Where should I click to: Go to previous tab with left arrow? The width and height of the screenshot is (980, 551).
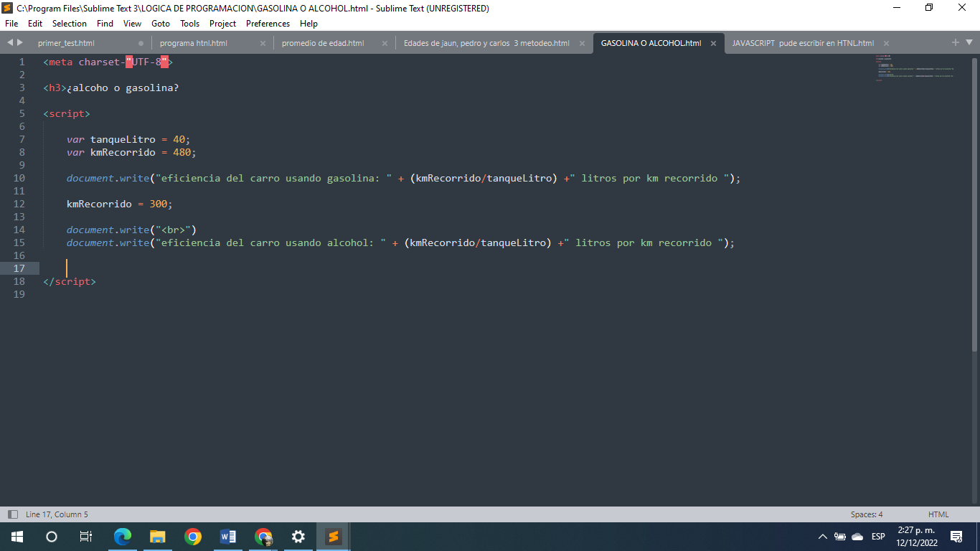(x=10, y=42)
